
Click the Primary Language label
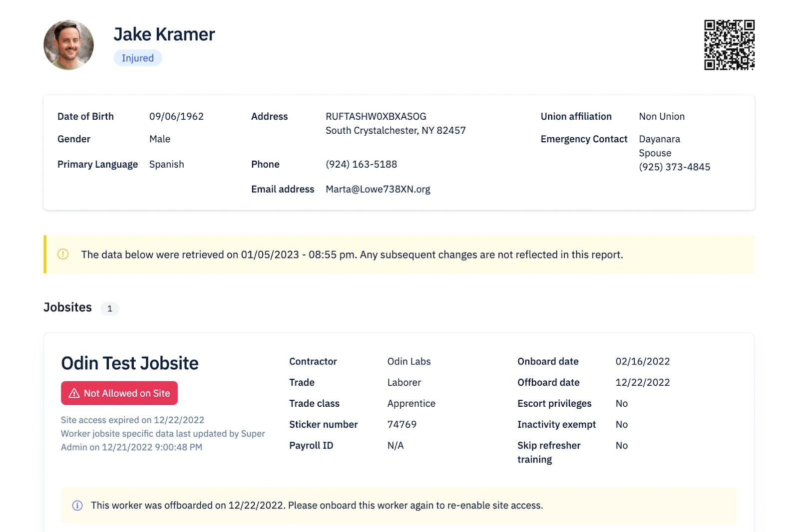(x=97, y=164)
